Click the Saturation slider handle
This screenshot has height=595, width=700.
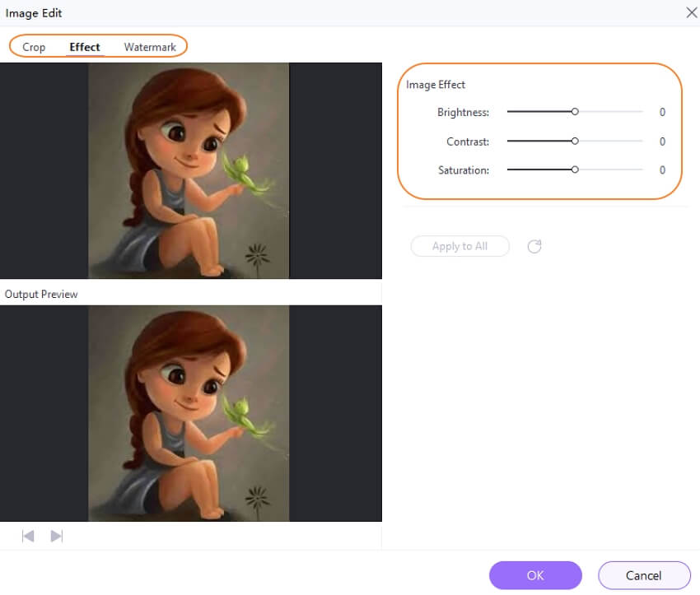(x=575, y=170)
